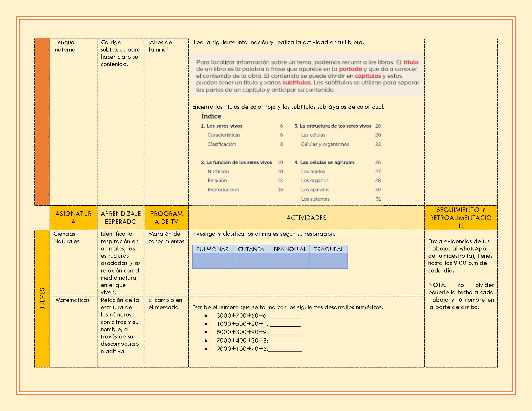
Task: Click the Células y organismos subtitle
Action: 325,144
